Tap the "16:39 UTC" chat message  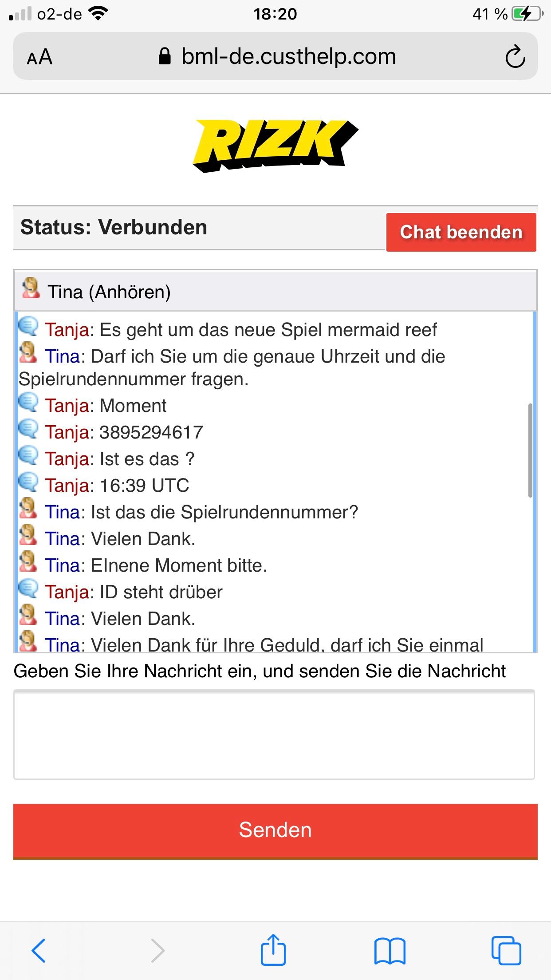pos(144,486)
